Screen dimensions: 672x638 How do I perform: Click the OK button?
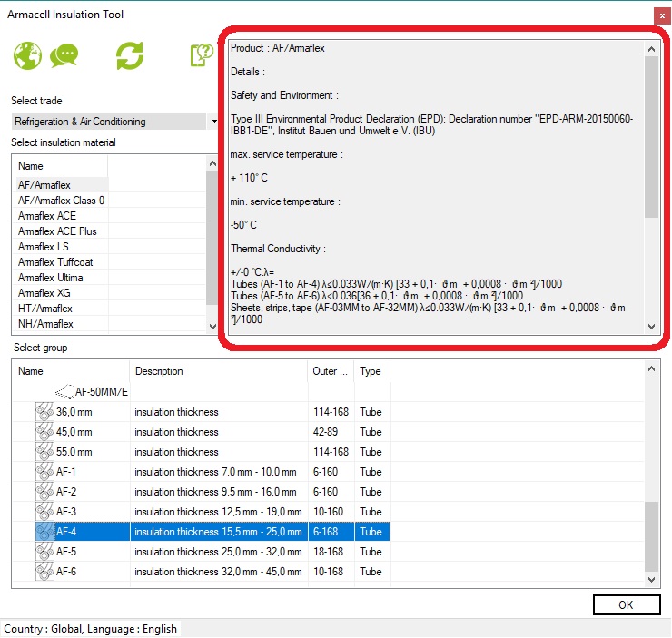(x=627, y=604)
